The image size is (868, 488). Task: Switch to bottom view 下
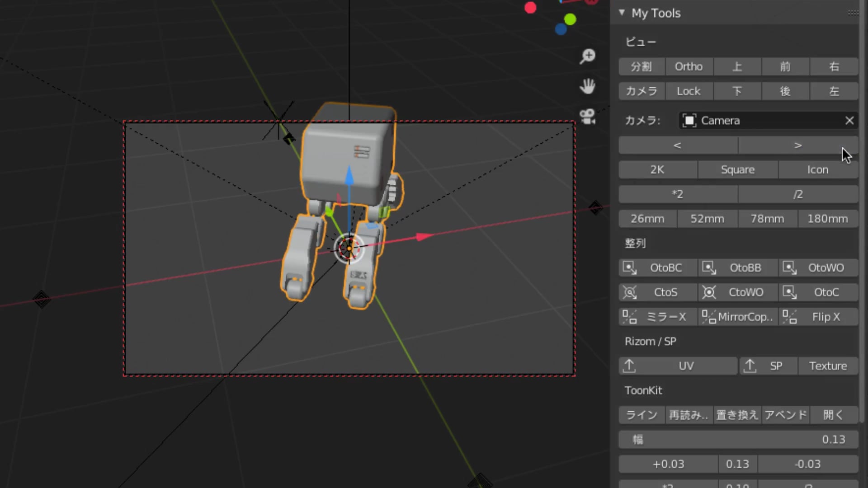[737, 91]
